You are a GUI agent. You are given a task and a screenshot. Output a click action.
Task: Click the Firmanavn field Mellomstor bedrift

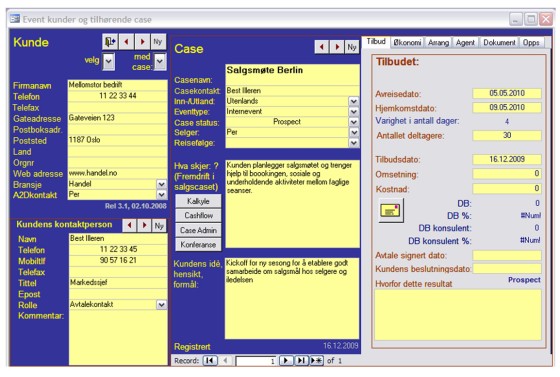coord(118,85)
